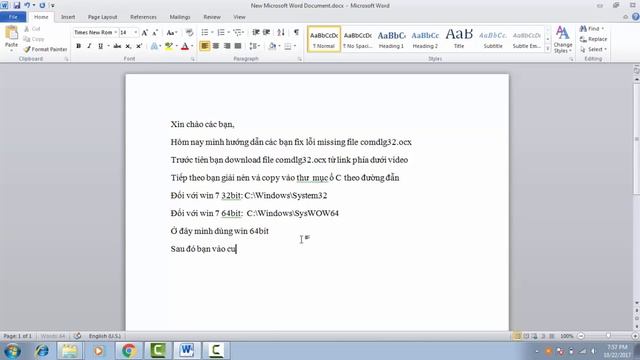Switch to the Page Layout tab
640x360 pixels.
tap(102, 17)
